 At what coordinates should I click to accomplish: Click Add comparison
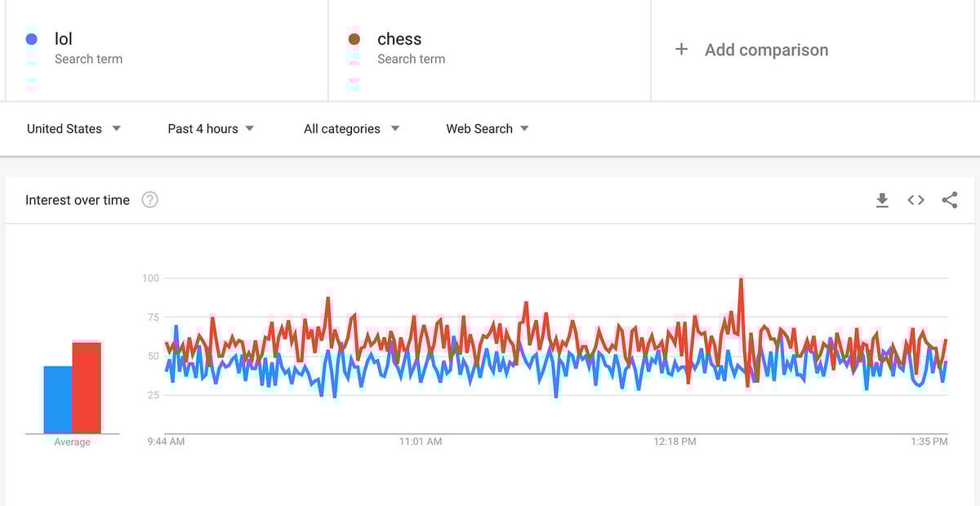point(766,50)
